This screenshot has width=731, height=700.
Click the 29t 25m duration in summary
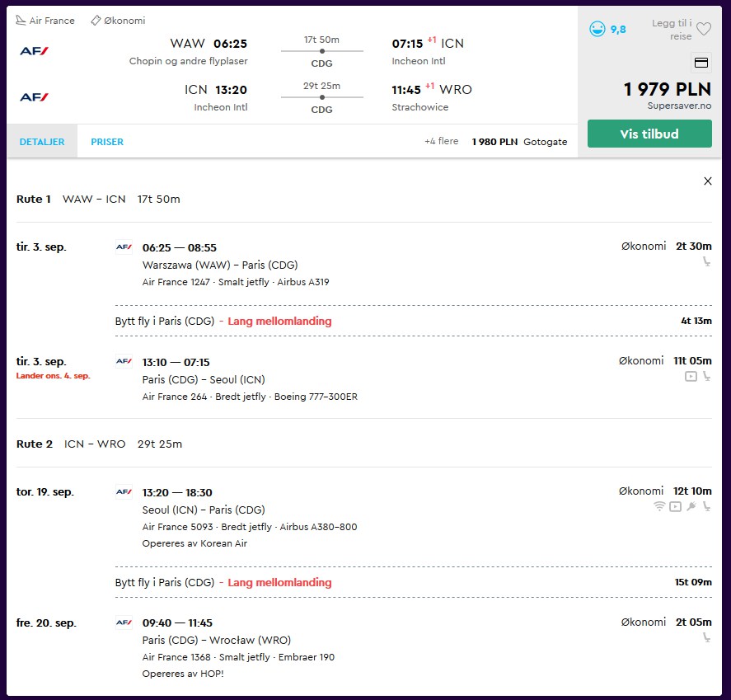(x=321, y=86)
